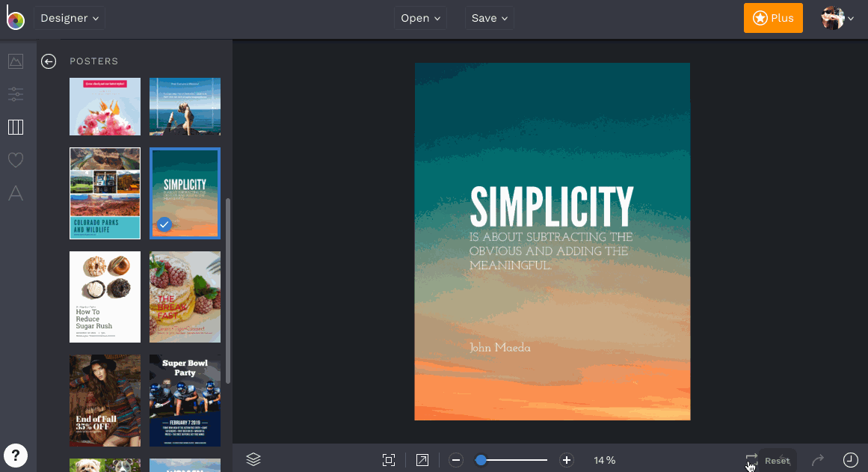Click the templates panel scrollbar
868x472 pixels.
(228, 290)
